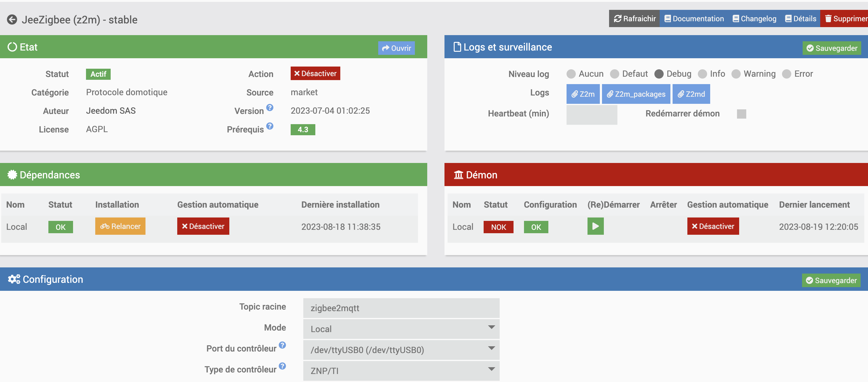Screen dimensions: 868x382
Task: Expand the Mode dropdown
Action: (401, 329)
